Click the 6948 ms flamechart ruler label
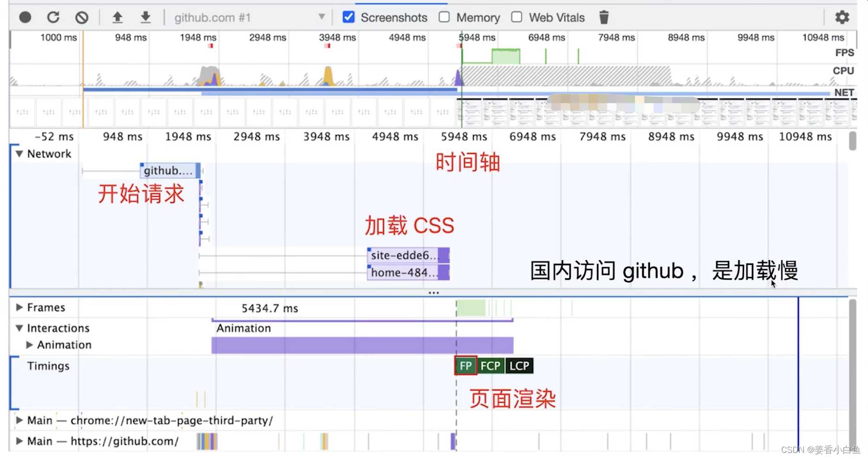Image resolution: width=868 pixels, height=459 pixels. [x=532, y=137]
